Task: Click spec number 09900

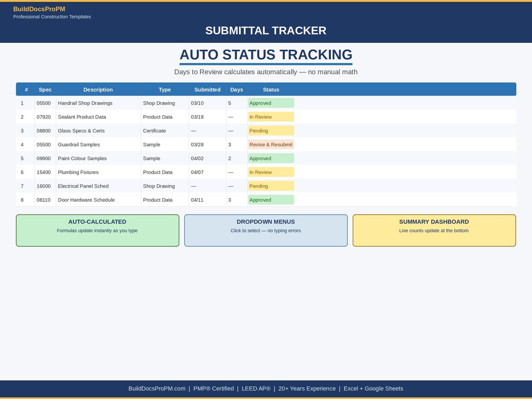Action: 43,159
